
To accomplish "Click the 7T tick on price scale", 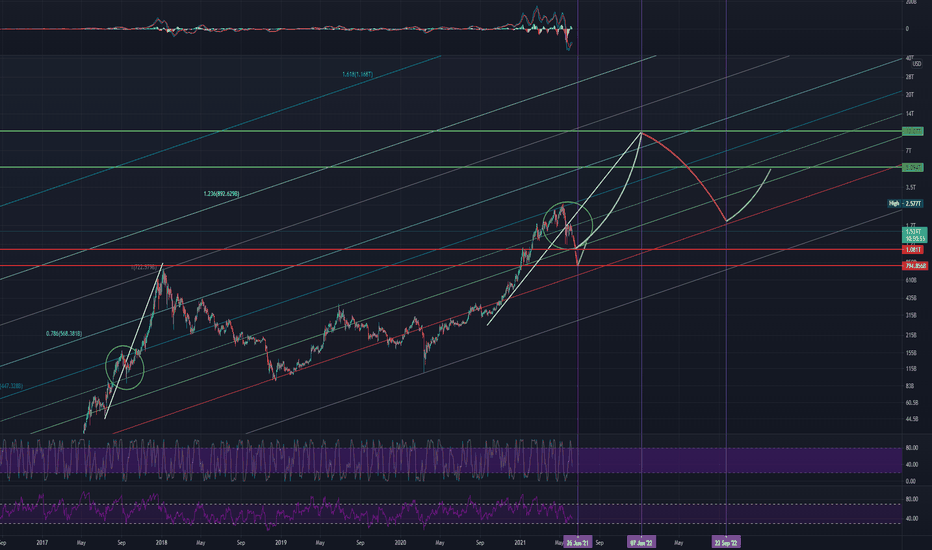I will 908,151.
